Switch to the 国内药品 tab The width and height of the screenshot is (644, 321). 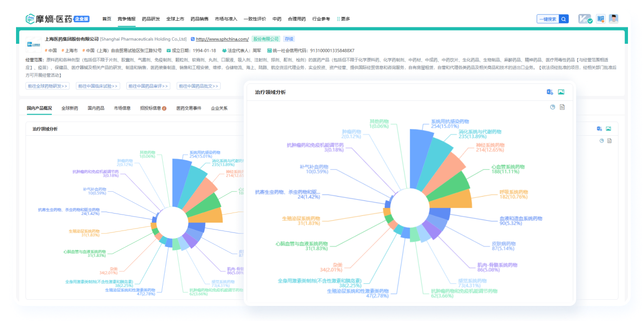click(x=96, y=108)
